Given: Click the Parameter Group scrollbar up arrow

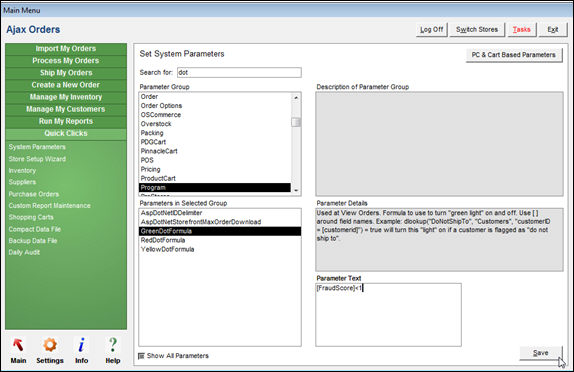Looking at the screenshot, I should click(x=296, y=97).
